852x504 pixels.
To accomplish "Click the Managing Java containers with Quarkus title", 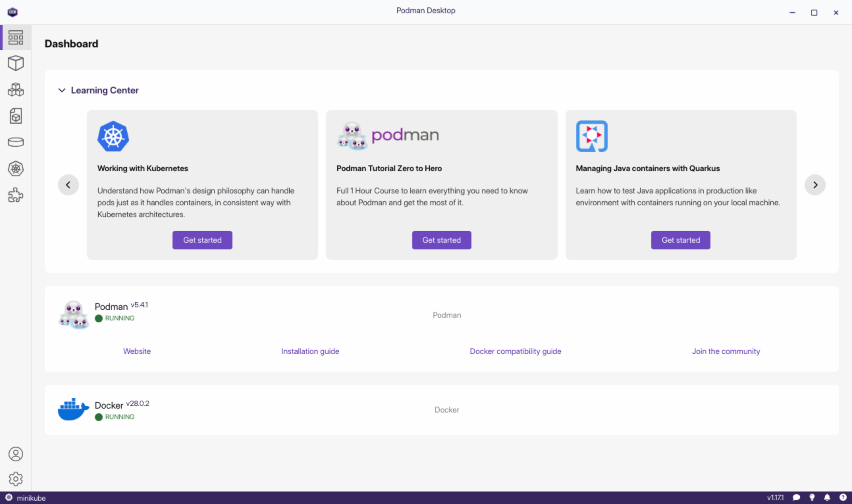I will click(x=648, y=168).
